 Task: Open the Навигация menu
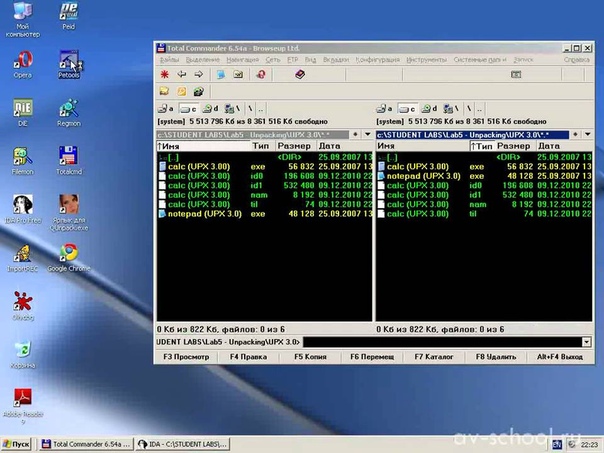click(x=242, y=60)
